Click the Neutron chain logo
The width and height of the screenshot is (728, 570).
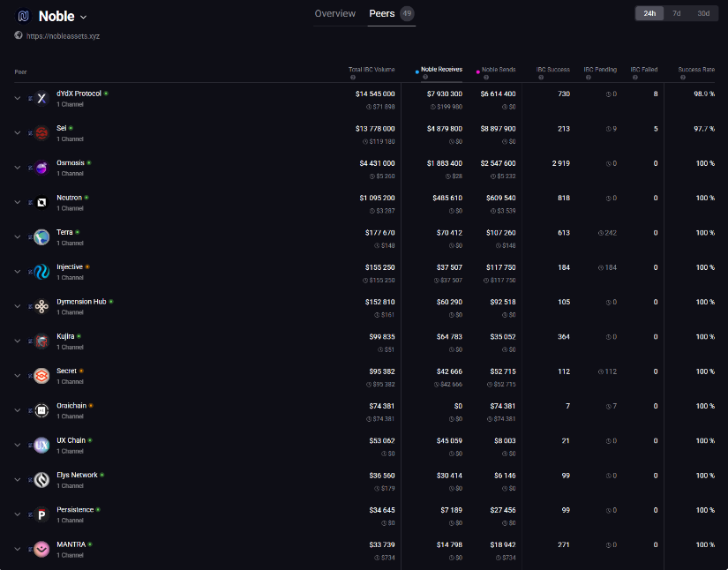point(41,202)
